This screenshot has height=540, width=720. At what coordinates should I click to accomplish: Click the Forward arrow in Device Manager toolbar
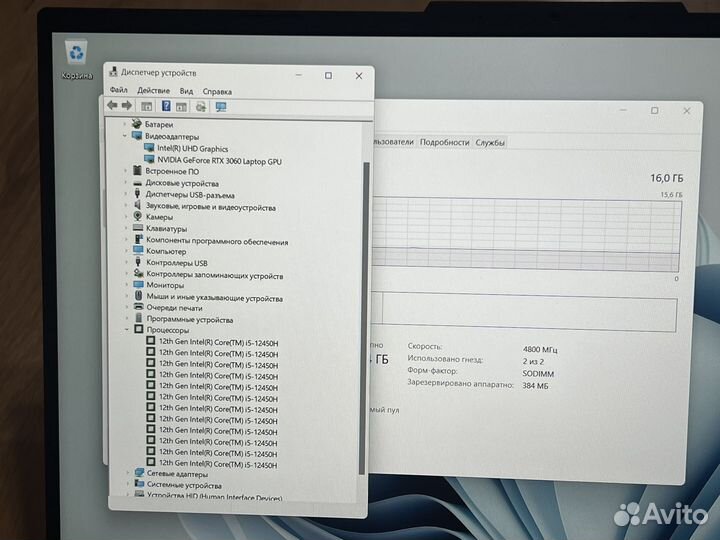click(127, 106)
